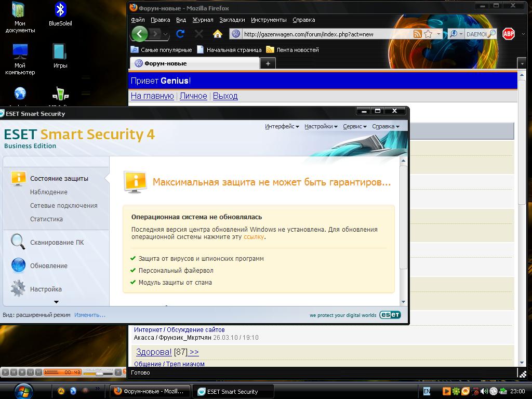Click the Windows update ссылку link in ESET

254,237
